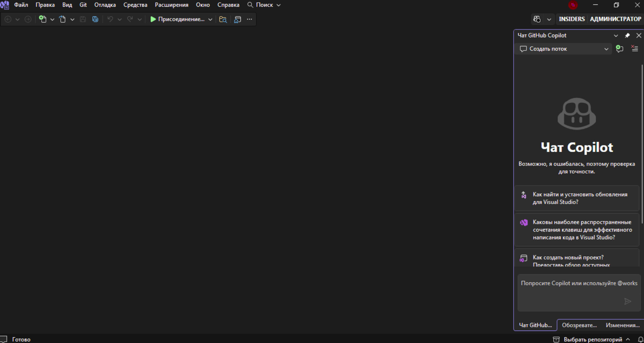644x343 pixels.
Task: Delete all Copilot threads icon
Action: [635, 49]
